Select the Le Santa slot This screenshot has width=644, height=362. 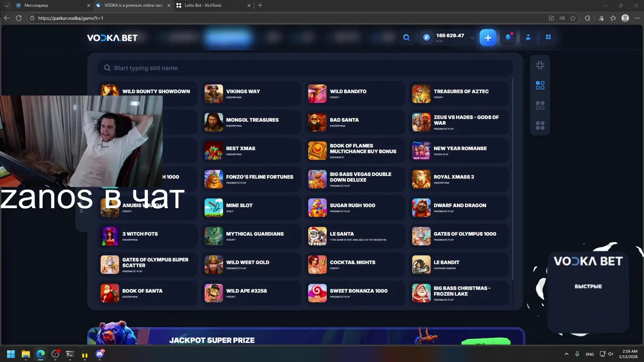coord(355,236)
